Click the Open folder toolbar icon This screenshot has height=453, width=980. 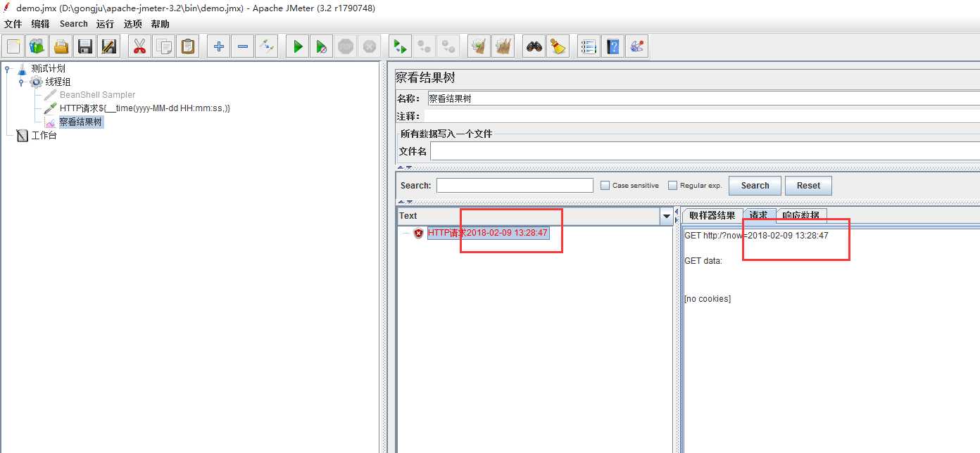point(61,46)
